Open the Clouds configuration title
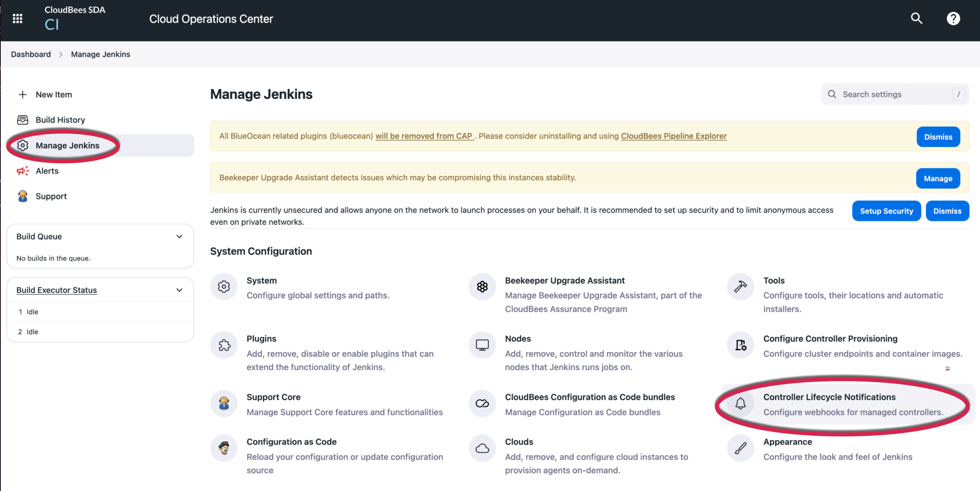 pos(519,442)
